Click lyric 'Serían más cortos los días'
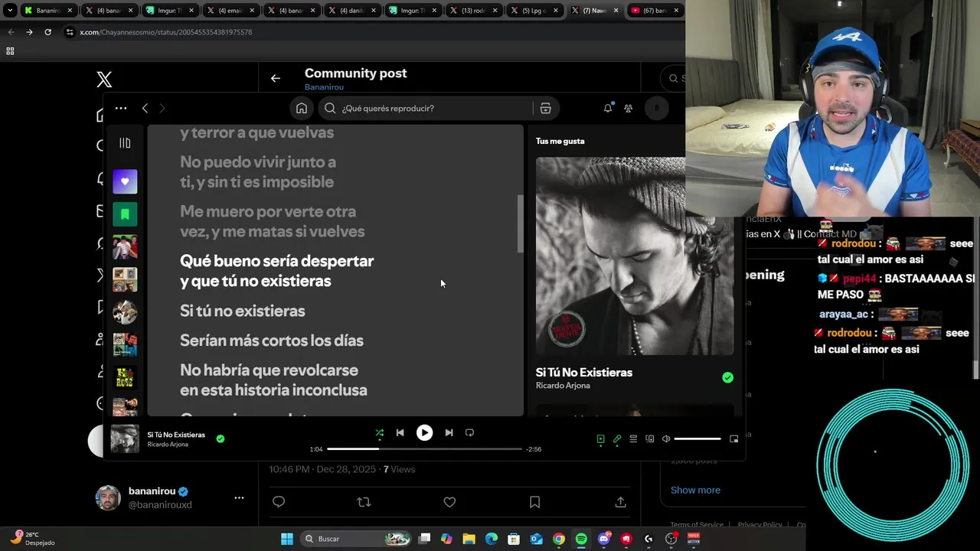Viewport: 980px width, 551px height. tap(272, 341)
